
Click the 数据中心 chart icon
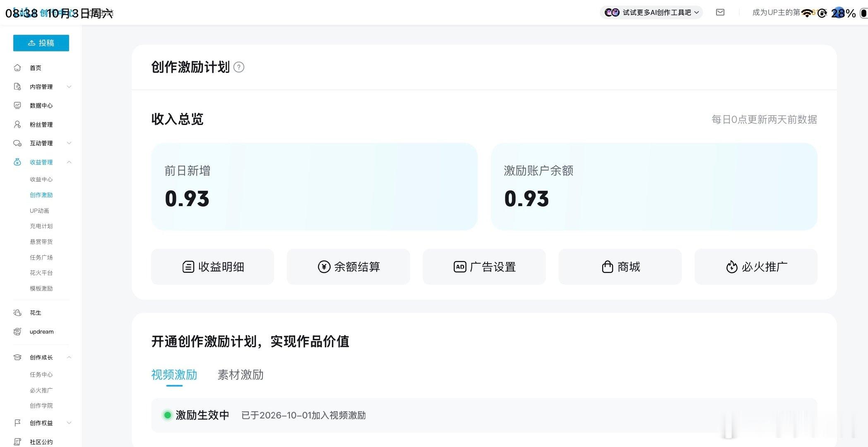point(17,106)
